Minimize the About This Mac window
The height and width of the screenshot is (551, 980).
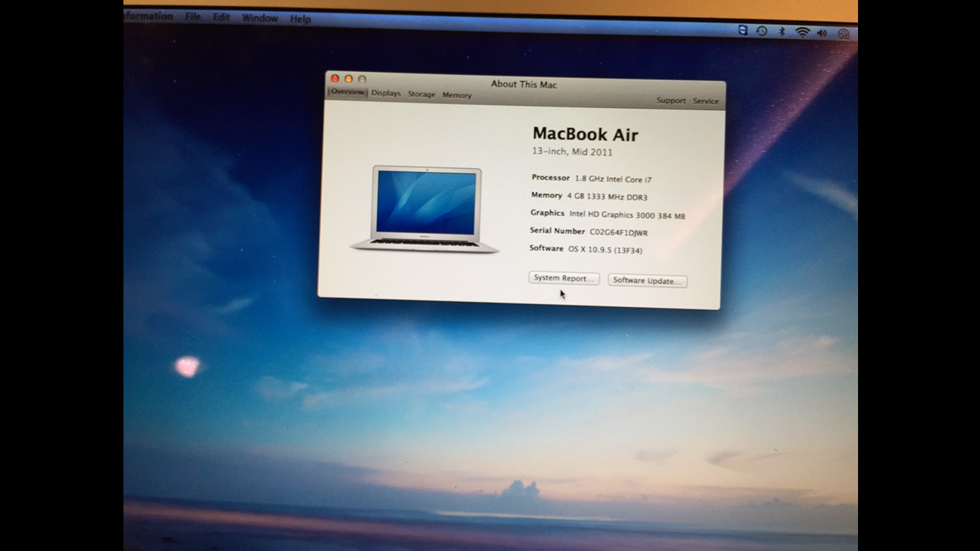[348, 79]
